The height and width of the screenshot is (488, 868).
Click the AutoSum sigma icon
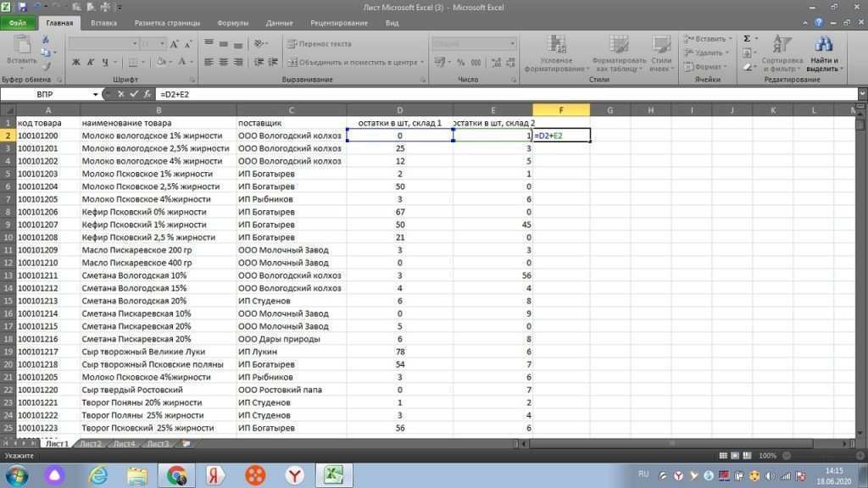[746, 37]
